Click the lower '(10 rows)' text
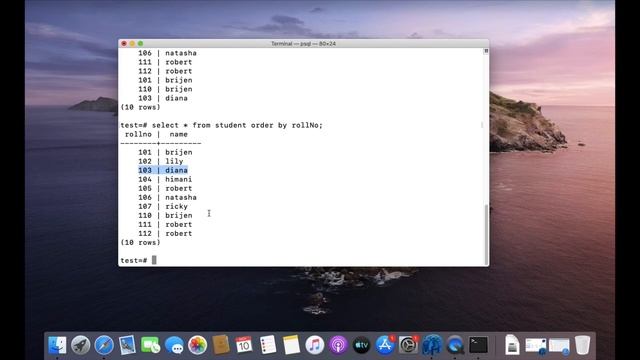 tap(140, 242)
